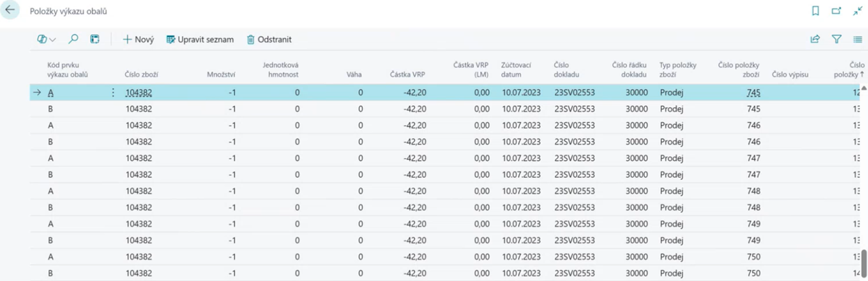Screen dimensions: 868x281
Task: Open row options three-dot menu
Action: click(x=113, y=93)
